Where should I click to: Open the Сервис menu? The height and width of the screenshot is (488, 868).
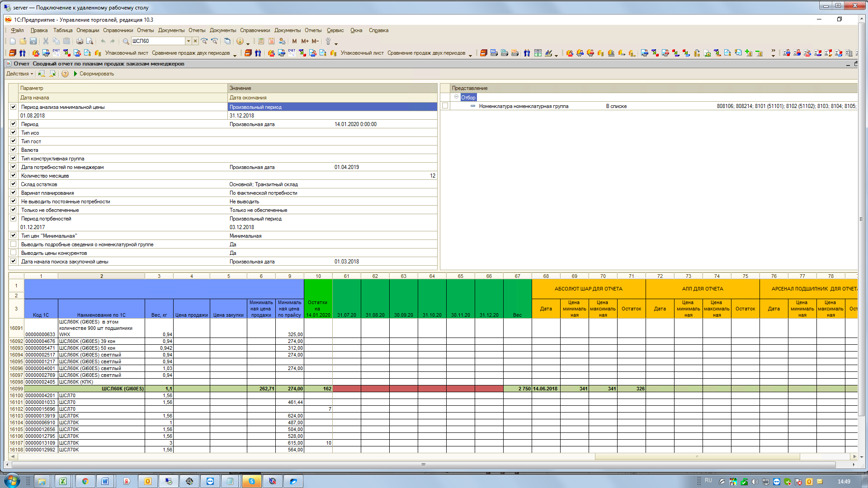click(335, 30)
